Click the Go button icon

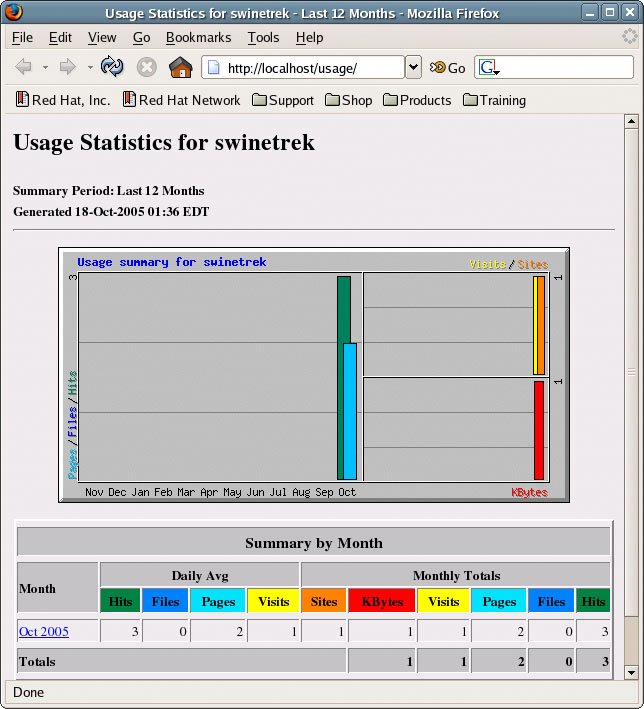447,68
